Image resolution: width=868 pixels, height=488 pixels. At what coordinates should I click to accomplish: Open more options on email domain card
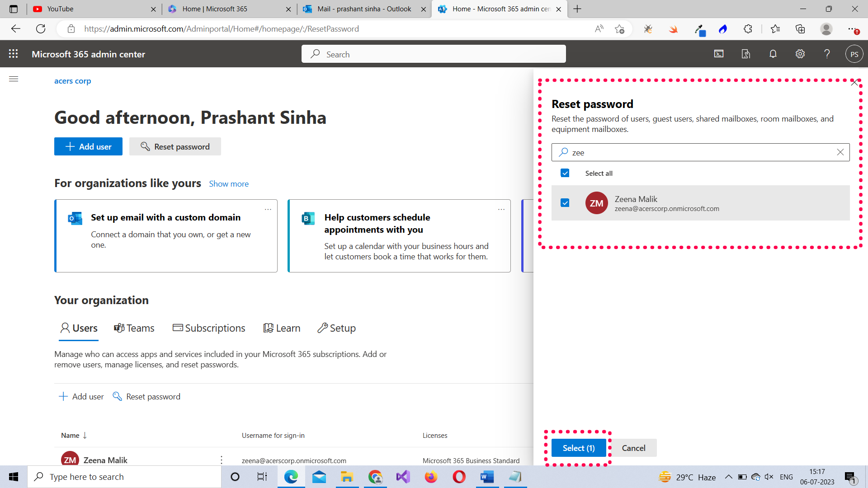pyautogui.click(x=268, y=209)
